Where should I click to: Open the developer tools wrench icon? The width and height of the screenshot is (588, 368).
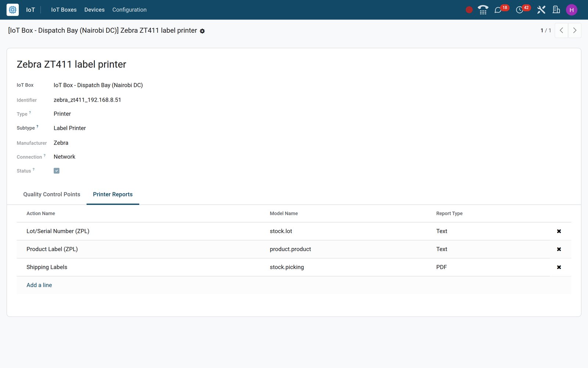[x=541, y=10]
